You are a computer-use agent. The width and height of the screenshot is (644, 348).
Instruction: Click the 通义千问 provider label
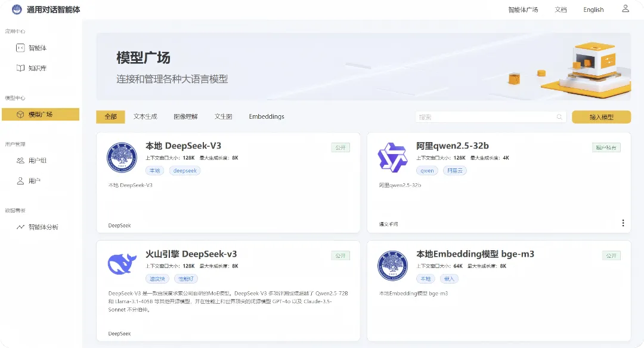tap(389, 224)
